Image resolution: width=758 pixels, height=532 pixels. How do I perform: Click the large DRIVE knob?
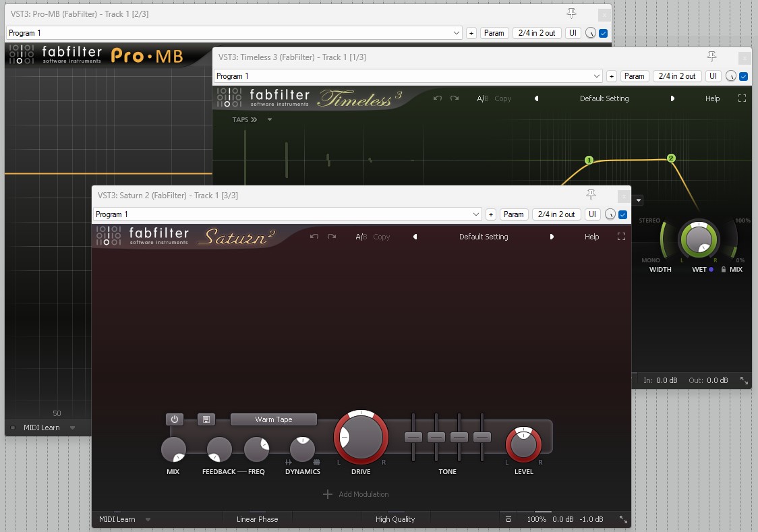click(361, 438)
